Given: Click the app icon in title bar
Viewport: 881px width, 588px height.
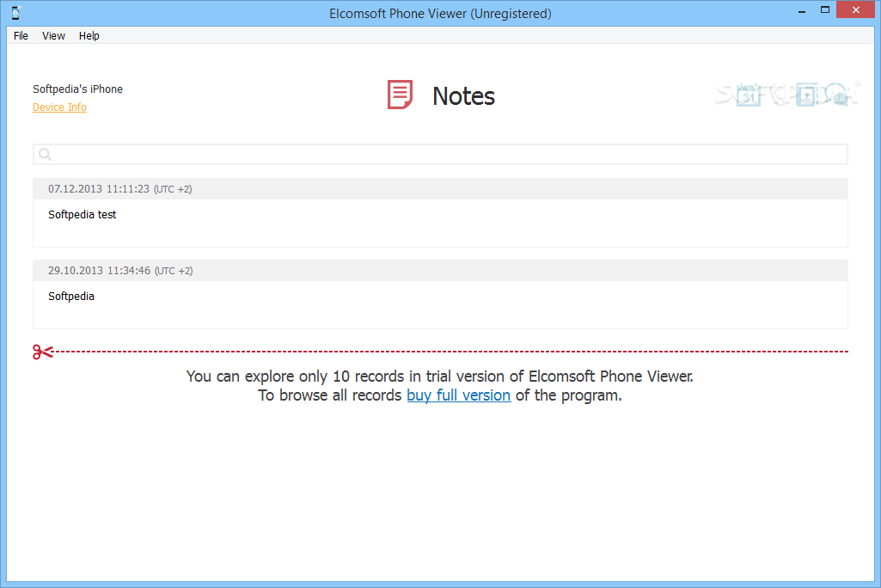Looking at the screenshot, I should point(15,13).
